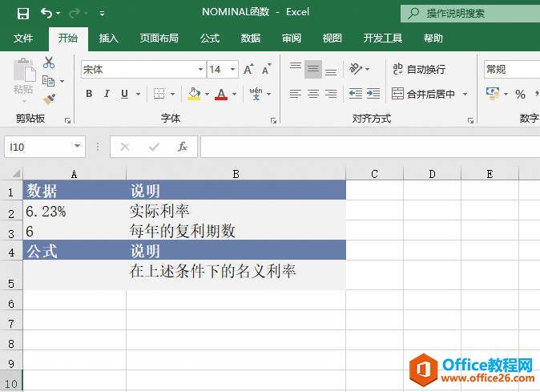Click the cancel X formula bar icon
Image resolution: width=540 pixels, height=392 pixels.
click(125, 147)
